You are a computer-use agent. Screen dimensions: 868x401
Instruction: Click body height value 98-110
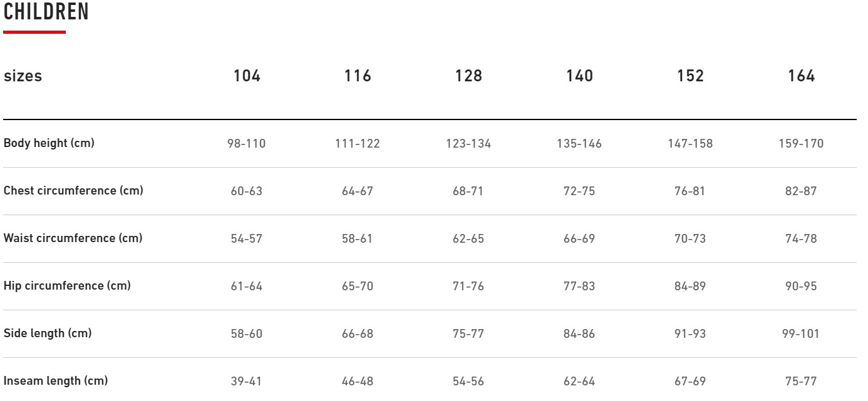click(x=246, y=144)
